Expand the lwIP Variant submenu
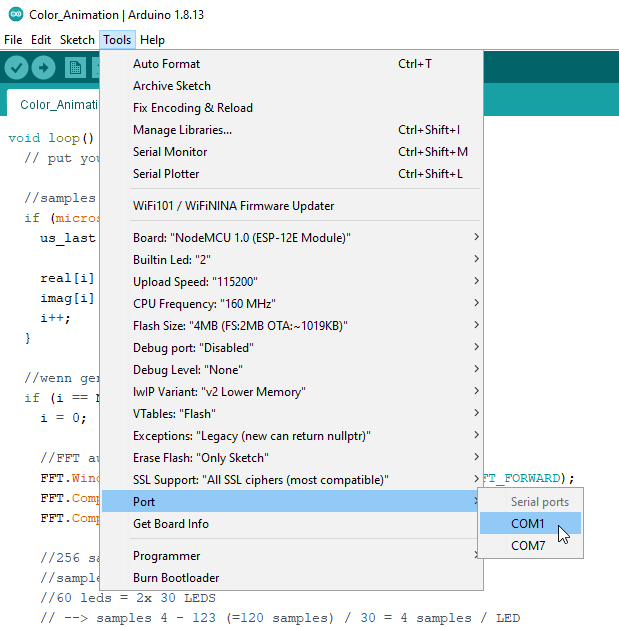The image size is (619, 628). (291, 392)
